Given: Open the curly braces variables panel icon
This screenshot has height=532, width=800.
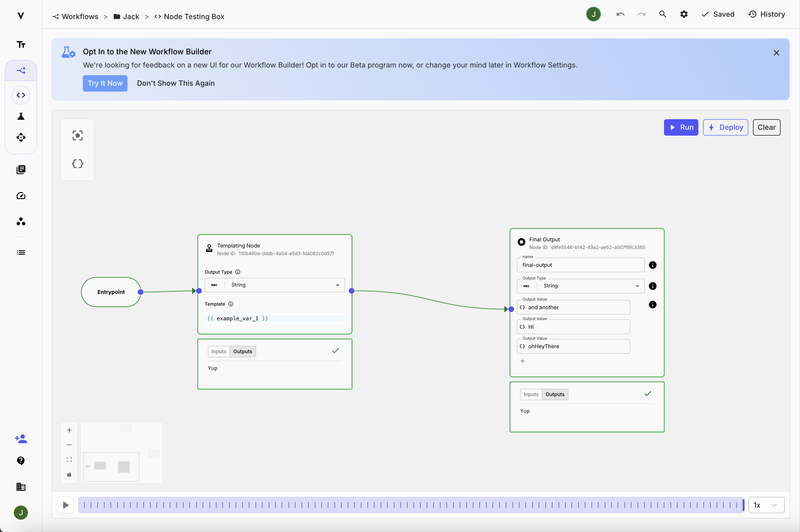Looking at the screenshot, I should [x=78, y=164].
